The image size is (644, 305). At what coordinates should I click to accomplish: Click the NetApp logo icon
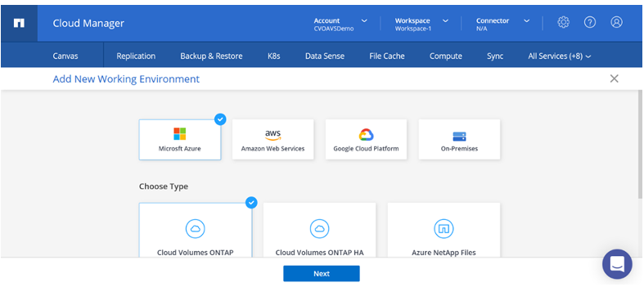[x=19, y=23]
